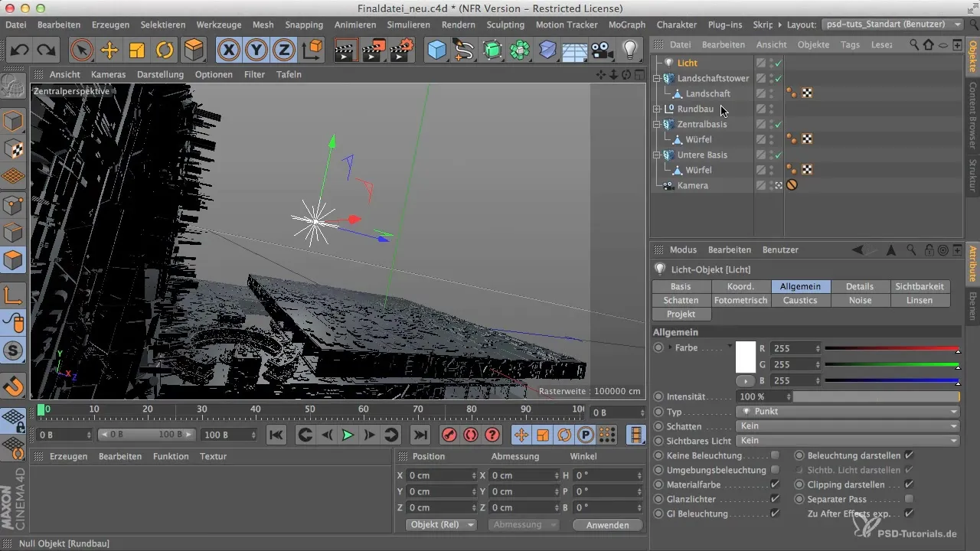This screenshot has height=551, width=980.
Task: Play animation forwards
Action: pos(348,435)
